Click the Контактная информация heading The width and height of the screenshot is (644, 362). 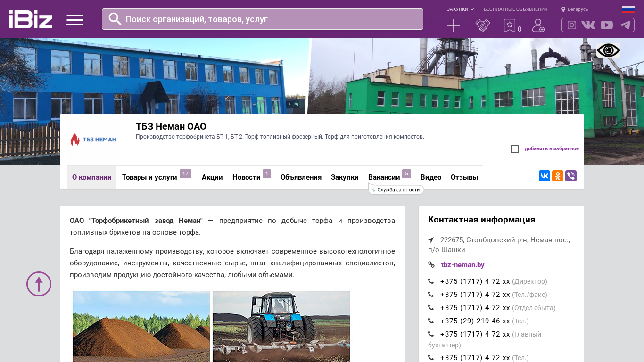click(x=482, y=220)
